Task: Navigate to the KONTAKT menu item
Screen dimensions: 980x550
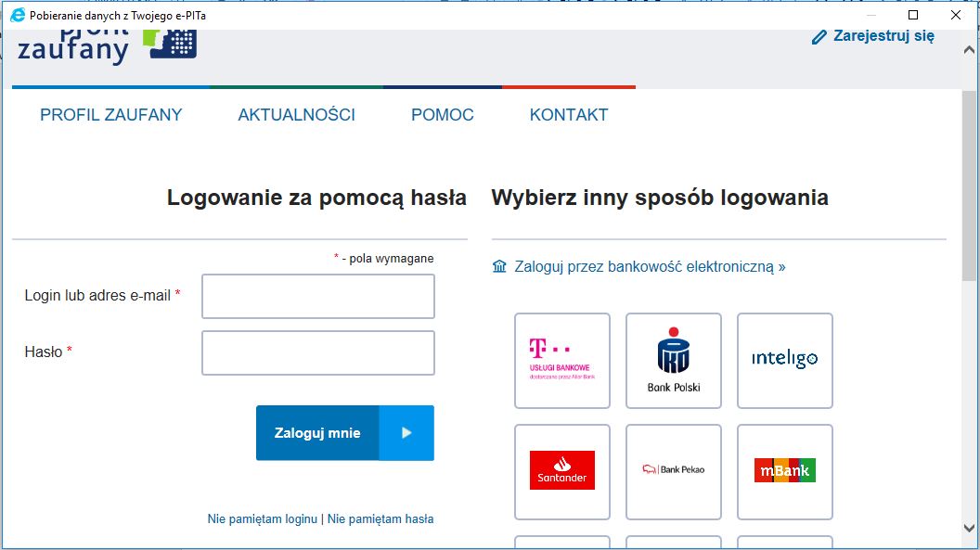Action: click(x=568, y=115)
